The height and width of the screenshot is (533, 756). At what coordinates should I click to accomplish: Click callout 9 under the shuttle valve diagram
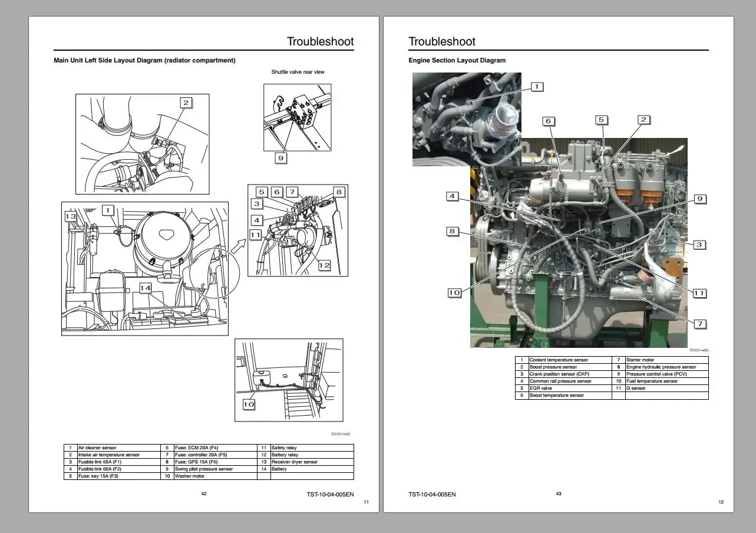point(281,158)
